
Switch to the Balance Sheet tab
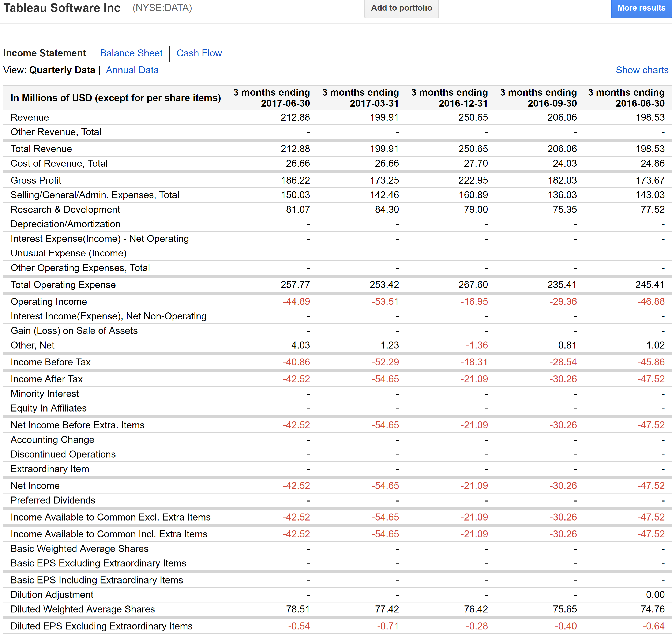point(131,53)
